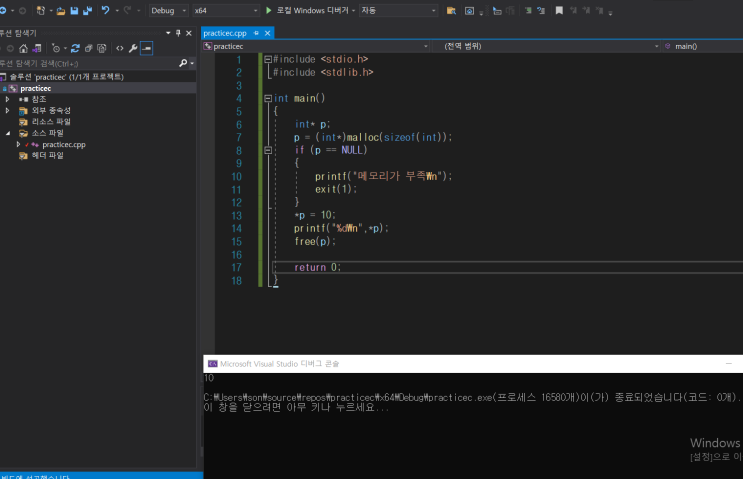Select the practicec project node
The width and height of the screenshot is (743, 479).
[x=36, y=89]
